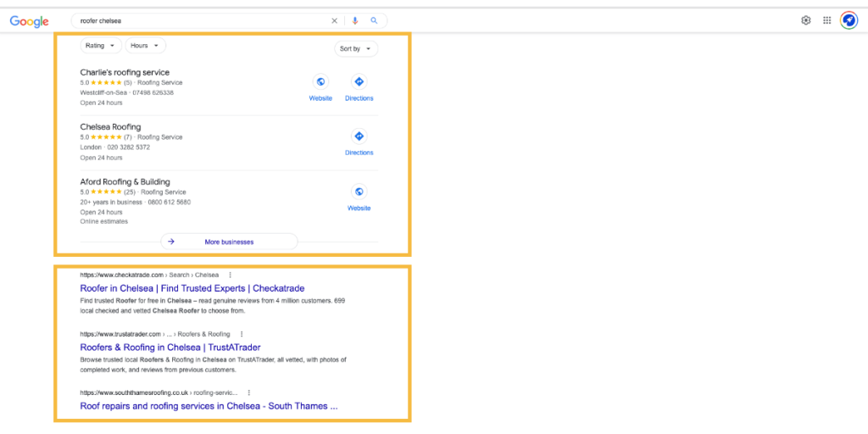868x434 pixels.
Task: Open the Sort by dropdown
Action: point(356,48)
